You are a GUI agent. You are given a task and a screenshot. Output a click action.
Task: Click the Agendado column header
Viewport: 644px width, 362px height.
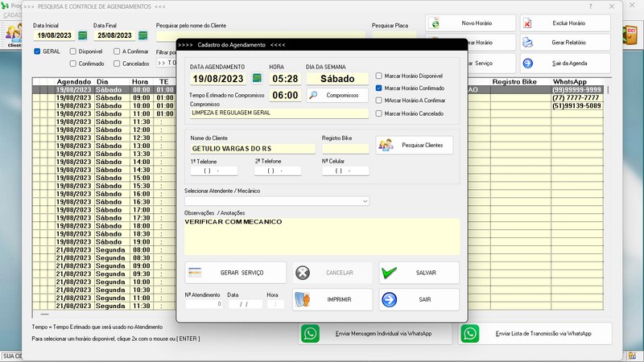pyautogui.click(x=74, y=82)
